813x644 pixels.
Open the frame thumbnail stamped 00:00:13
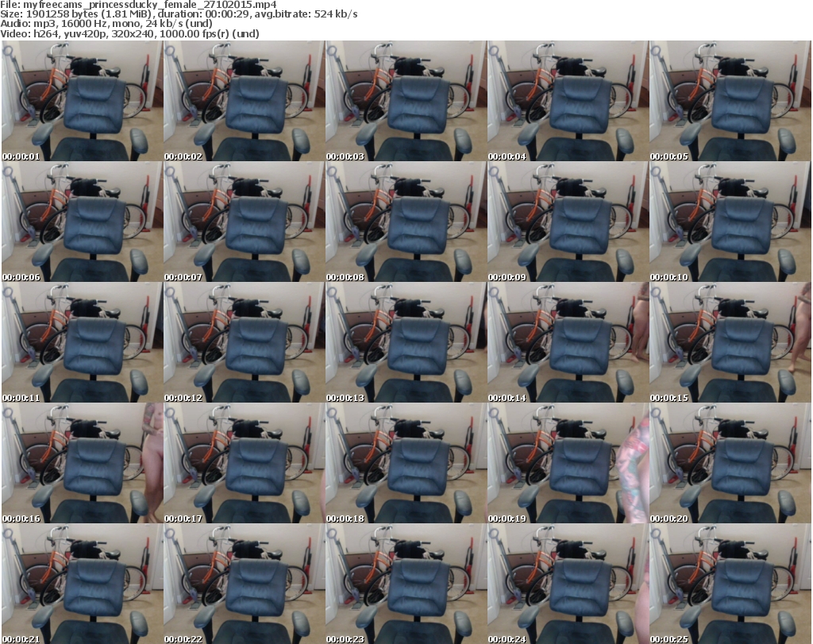(406, 343)
